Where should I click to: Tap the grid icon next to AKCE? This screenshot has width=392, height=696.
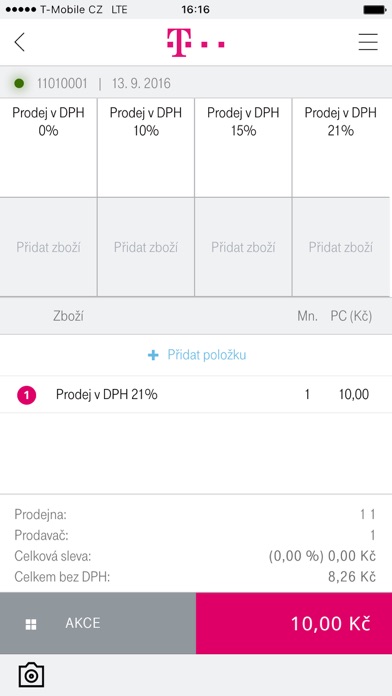click(x=31, y=625)
